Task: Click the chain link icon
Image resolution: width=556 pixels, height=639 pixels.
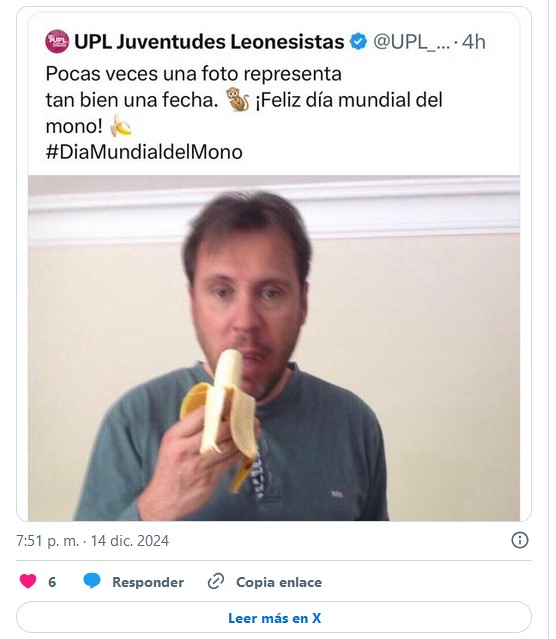Action: 216,582
